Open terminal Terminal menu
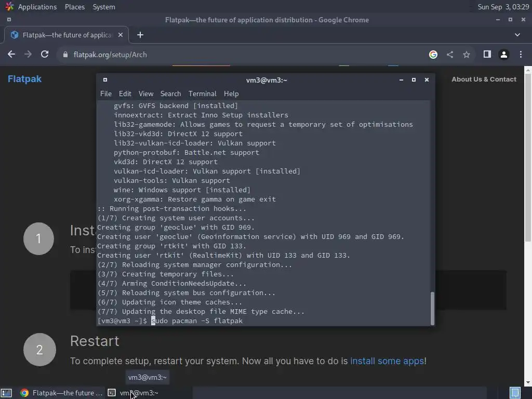Image resolution: width=532 pixels, height=399 pixels. pyautogui.click(x=202, y=94)
